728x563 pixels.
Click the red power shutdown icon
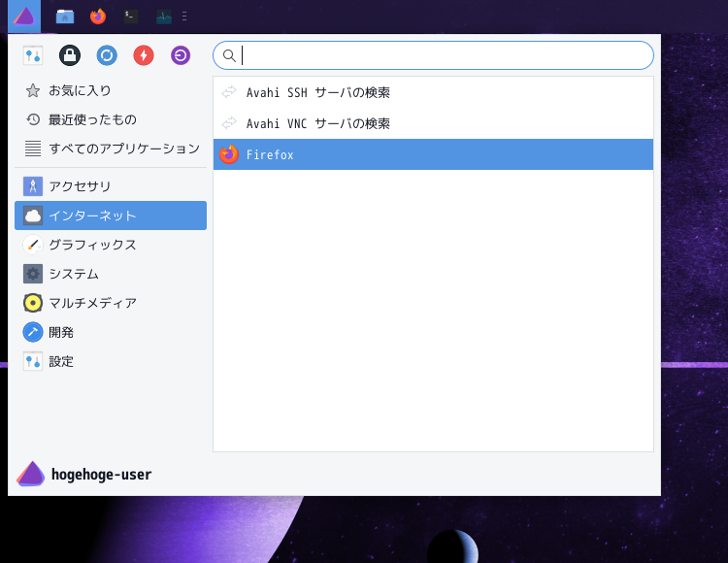(x=144, y=55)
